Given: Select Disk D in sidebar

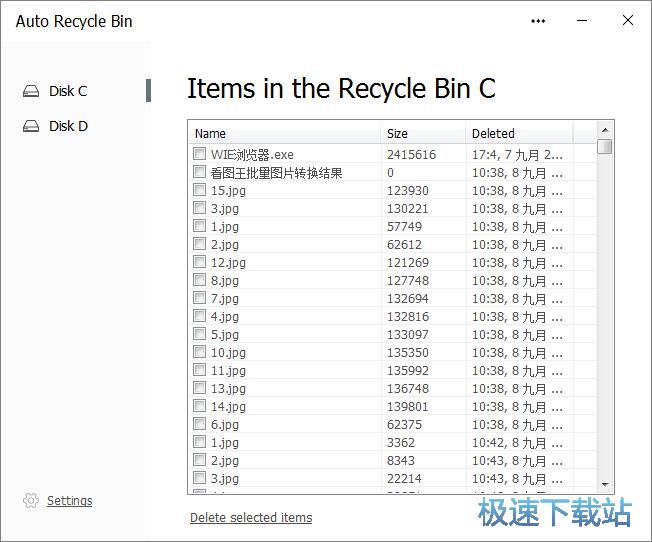Looking at the screenshot, I should 68,126.
